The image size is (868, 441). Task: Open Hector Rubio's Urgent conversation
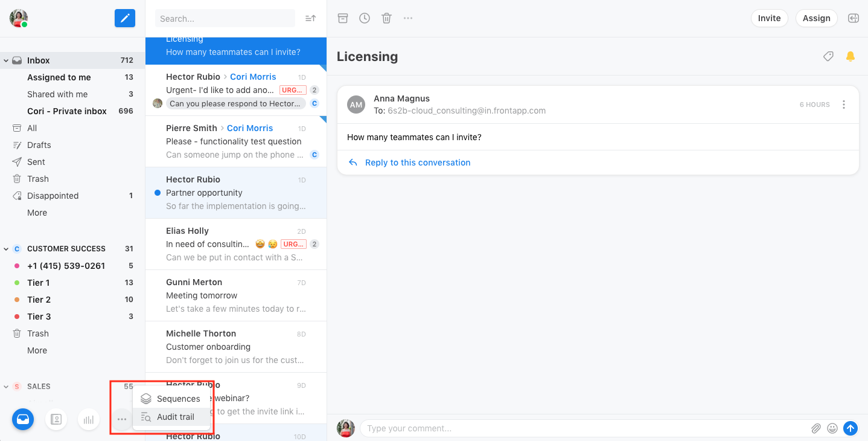point(236,90)
